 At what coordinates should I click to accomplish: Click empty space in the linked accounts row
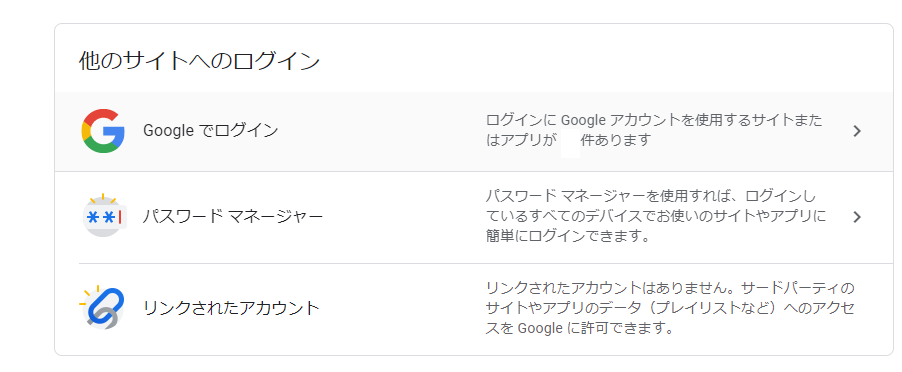click(403, 308)
